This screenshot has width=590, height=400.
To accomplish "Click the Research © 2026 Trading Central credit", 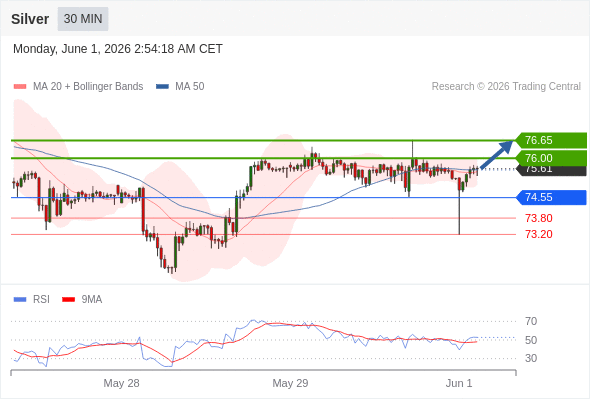I will 506,87.
